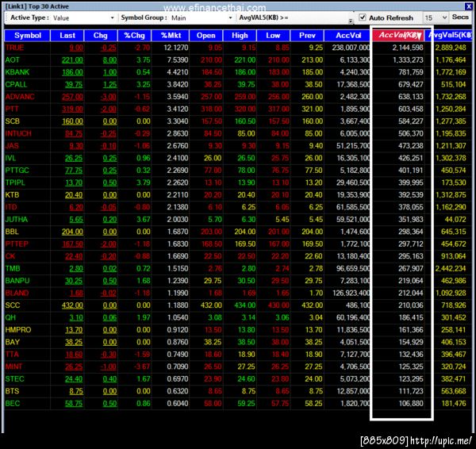Select the STEC symbol
476x449 pixels.
click(x=14, y=379)
